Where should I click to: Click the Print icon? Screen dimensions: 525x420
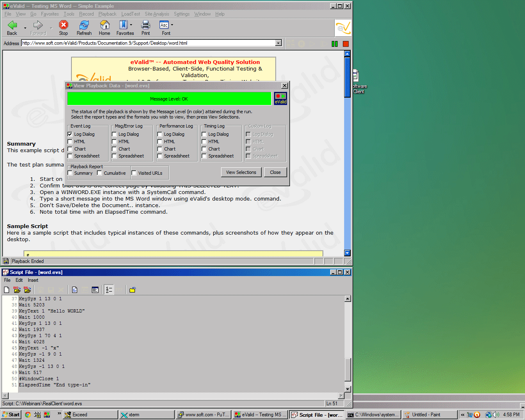tap(146, 25)
